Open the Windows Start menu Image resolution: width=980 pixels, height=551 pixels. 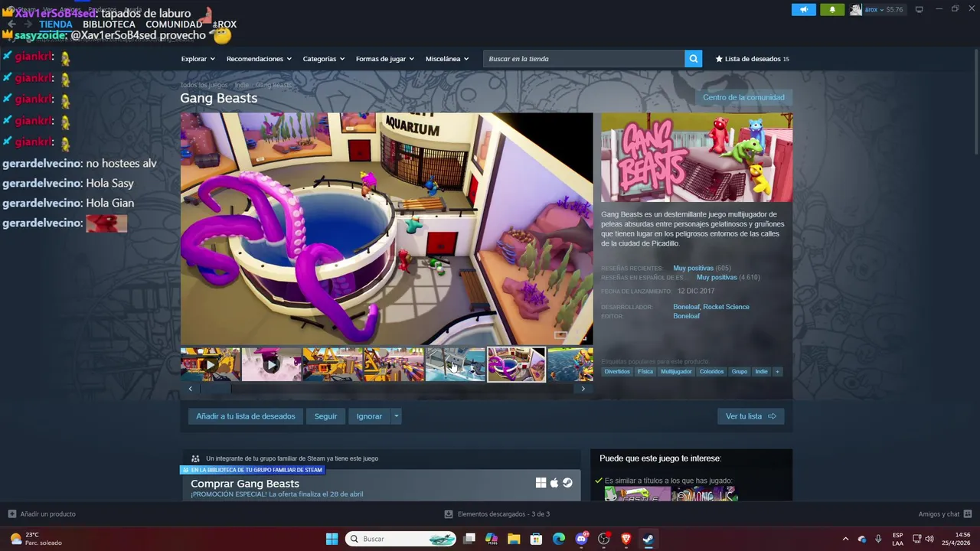[x=332, y=539]
